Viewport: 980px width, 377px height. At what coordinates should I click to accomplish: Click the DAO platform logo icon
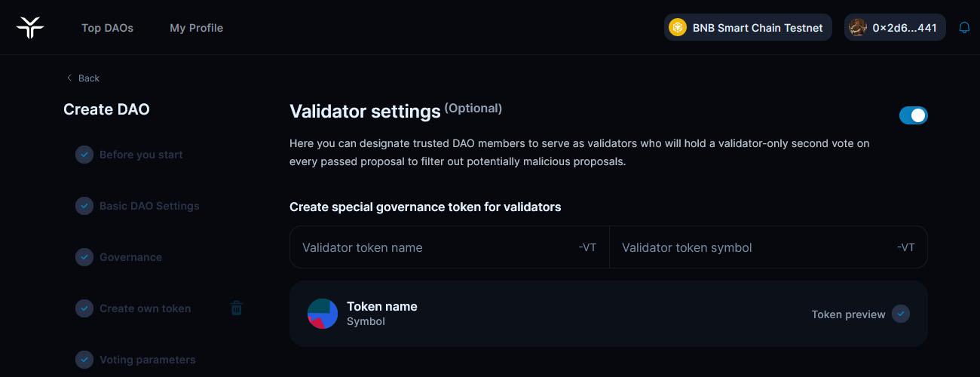coord(30,28)
